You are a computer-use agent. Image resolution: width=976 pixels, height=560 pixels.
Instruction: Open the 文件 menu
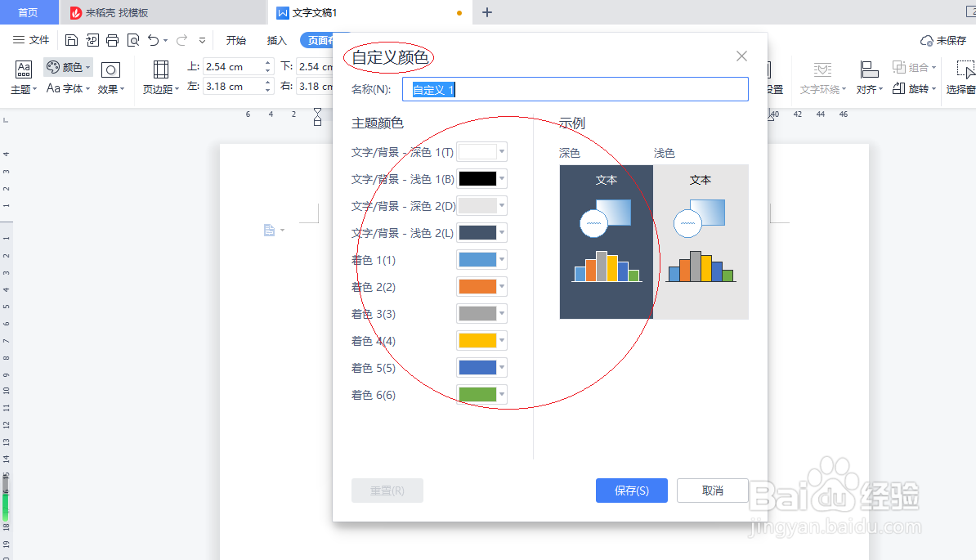pyautogui.click(x=37, y=39)
